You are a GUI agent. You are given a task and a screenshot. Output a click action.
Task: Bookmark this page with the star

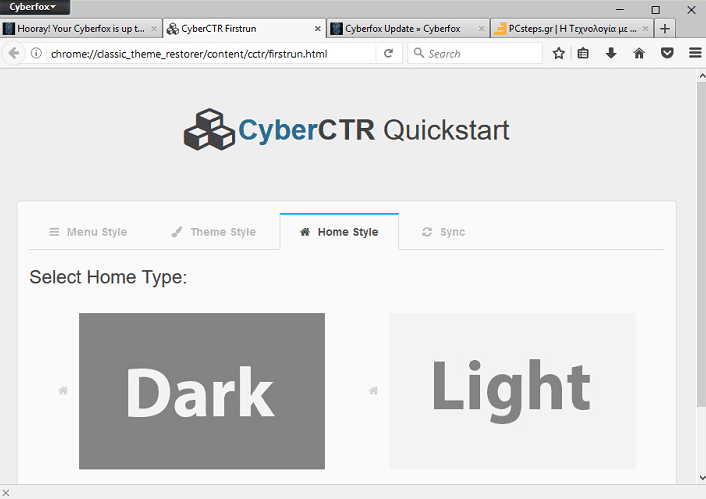click(559, 54)
